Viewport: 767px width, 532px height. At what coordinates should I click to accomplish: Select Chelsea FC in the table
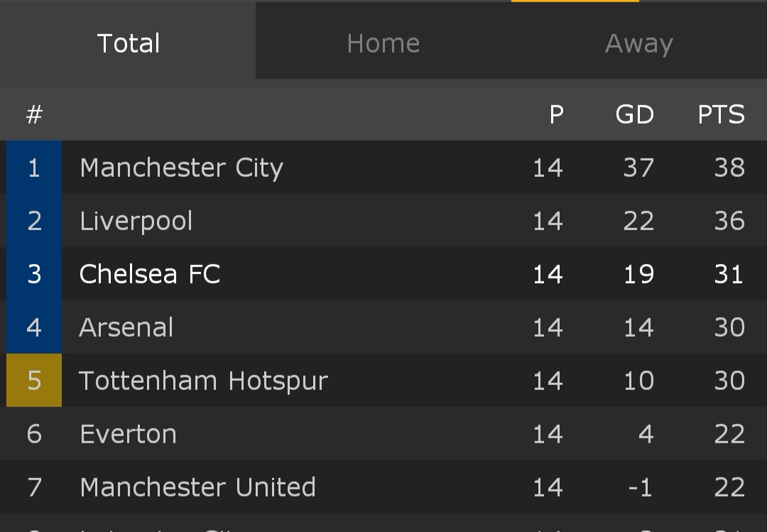click(x=150, y=274)
